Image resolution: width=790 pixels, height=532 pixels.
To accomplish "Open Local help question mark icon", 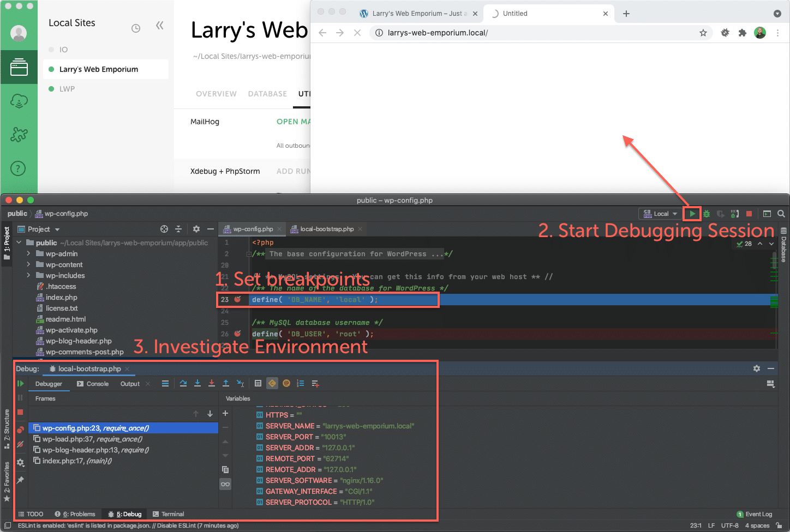I will pos(19,168).
